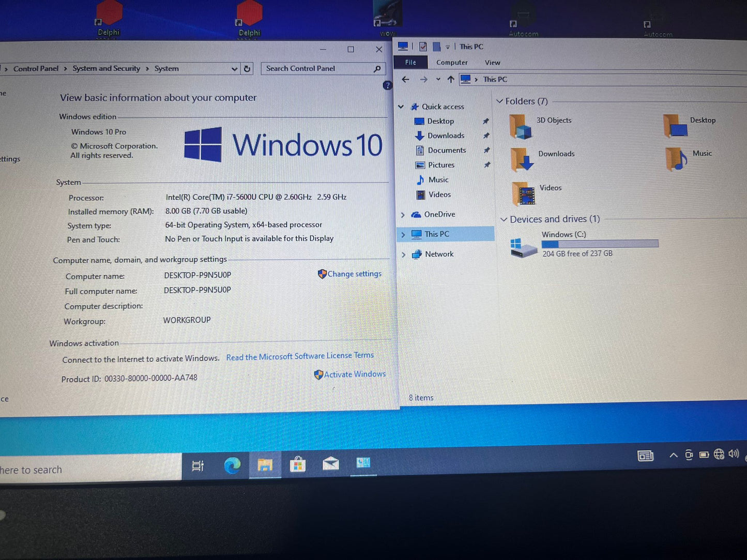Expand the Network tree node
The image size is (747, 560).
click(x=404, y=255)
